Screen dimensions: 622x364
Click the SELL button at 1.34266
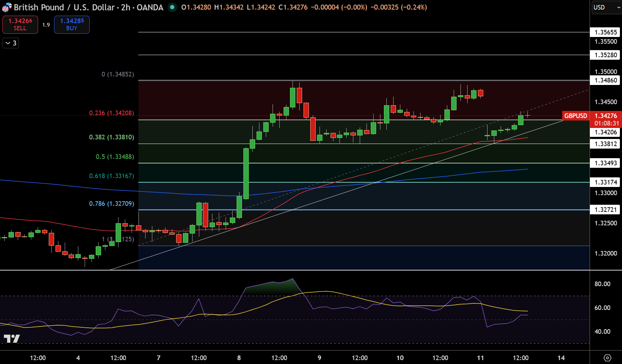[20, 25]
